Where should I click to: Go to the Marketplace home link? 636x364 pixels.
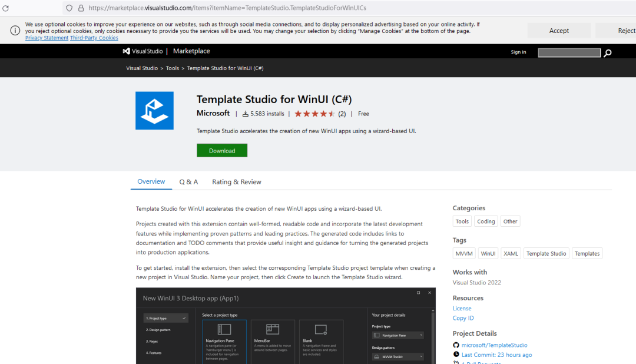point(191,51)
